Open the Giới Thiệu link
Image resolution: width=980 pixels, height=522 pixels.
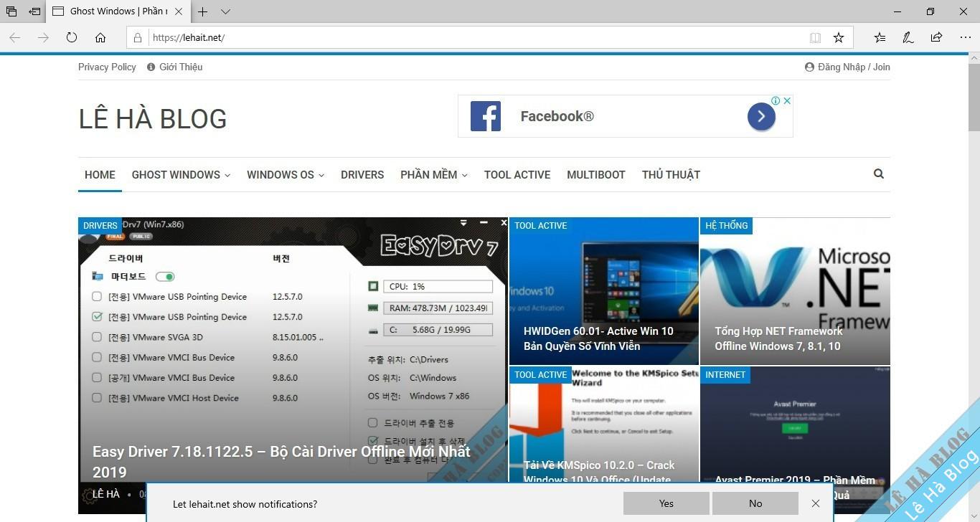pyautogui.click(x=175, y=67)
